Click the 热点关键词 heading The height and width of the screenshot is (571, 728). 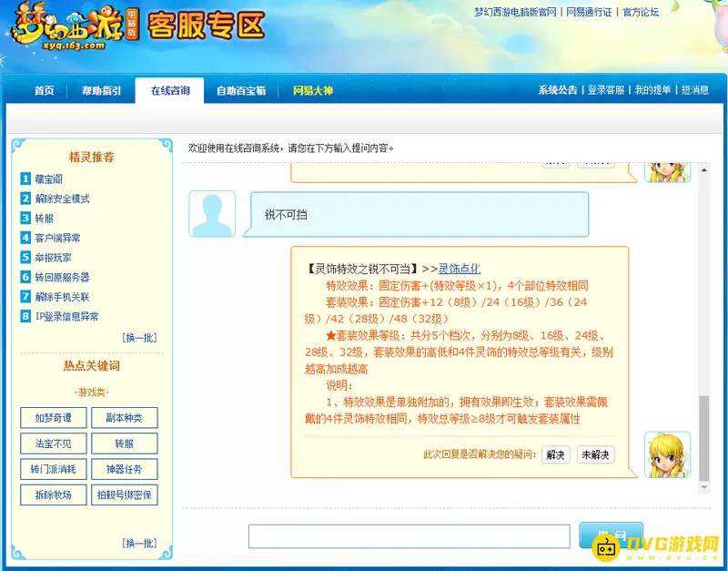tap(92, 366)
